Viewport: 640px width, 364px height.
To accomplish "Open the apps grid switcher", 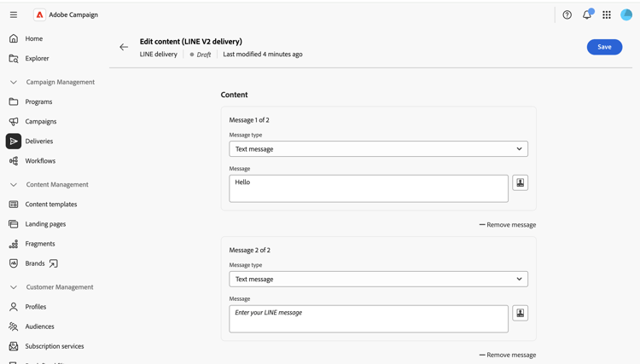I will click(607, 14).
